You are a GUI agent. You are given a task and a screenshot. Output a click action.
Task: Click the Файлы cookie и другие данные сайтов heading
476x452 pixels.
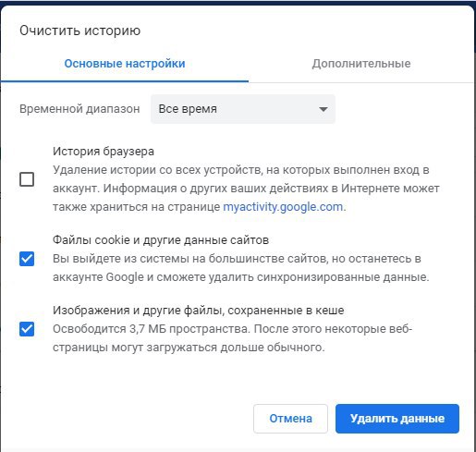[x=161, y=240]
